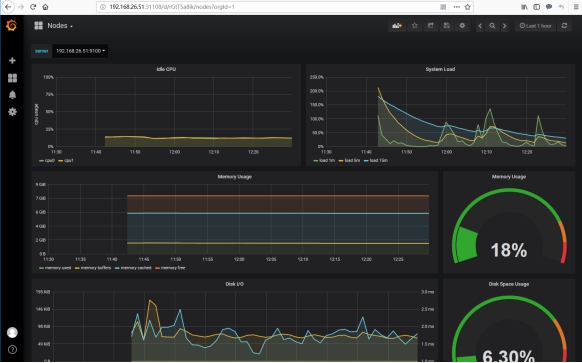Shift time range forward with right arrow
This screenshot has height=363, width=582.
point(504,26)
